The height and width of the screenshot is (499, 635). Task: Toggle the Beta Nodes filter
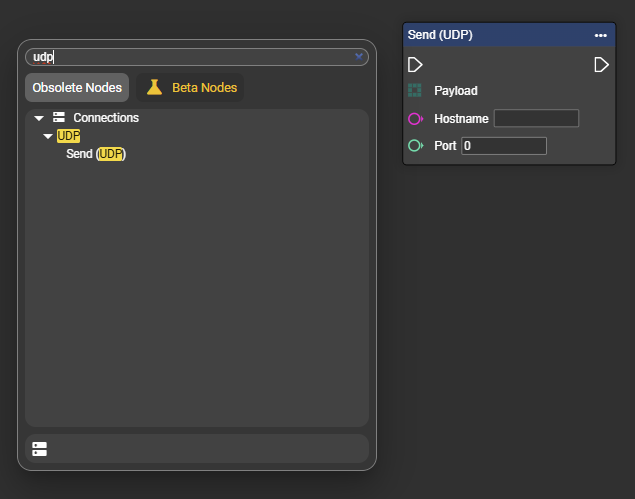click(x=191, y=88)
